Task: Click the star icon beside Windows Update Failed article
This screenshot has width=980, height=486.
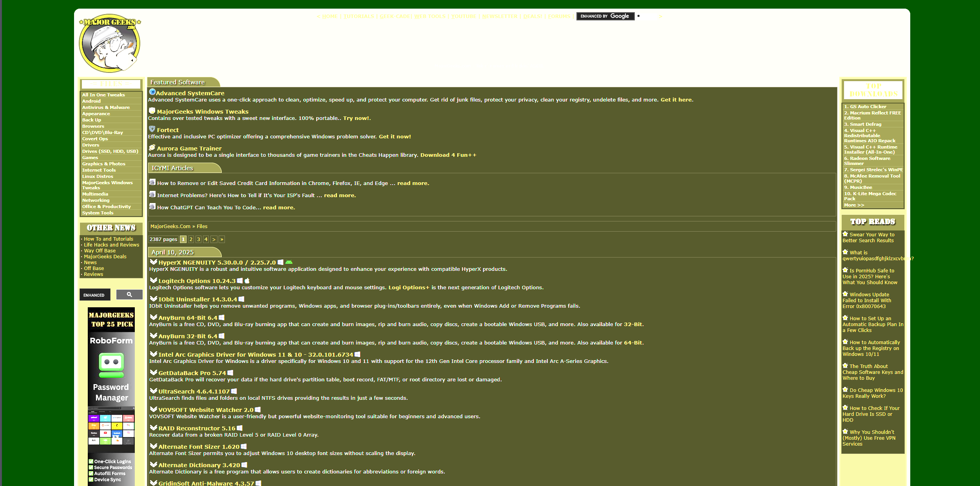Action: point(845,294)
